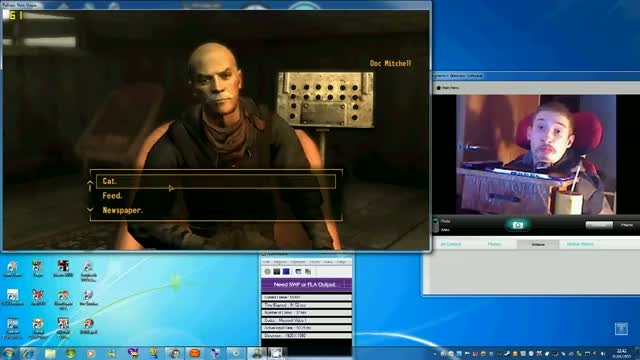The width and height of the screenshot is (640, 360).
Task: Switch to the Videos tab in webcam gallery
Action: 538,244
